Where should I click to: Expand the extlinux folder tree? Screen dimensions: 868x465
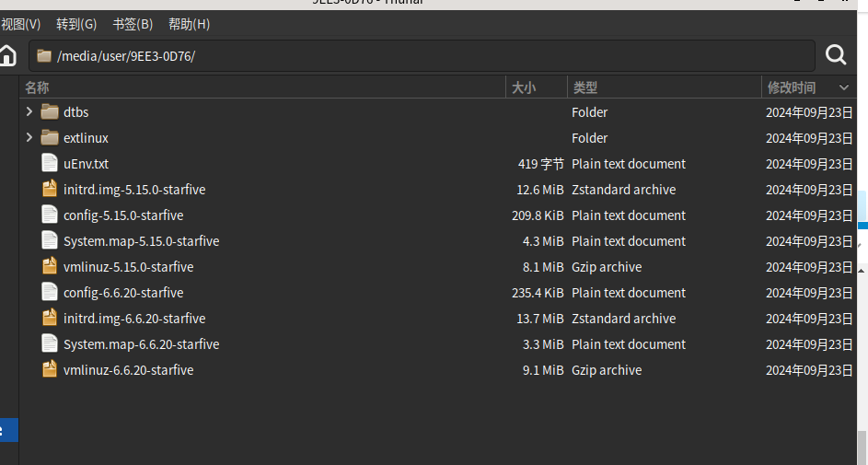pos(29,137)
